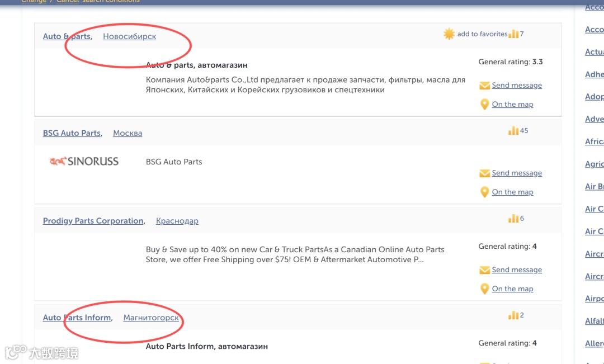604x364 pixels.
Task: Click Prodigy Parts 'General rating: 4' text
Action: (x=507, y=246)
